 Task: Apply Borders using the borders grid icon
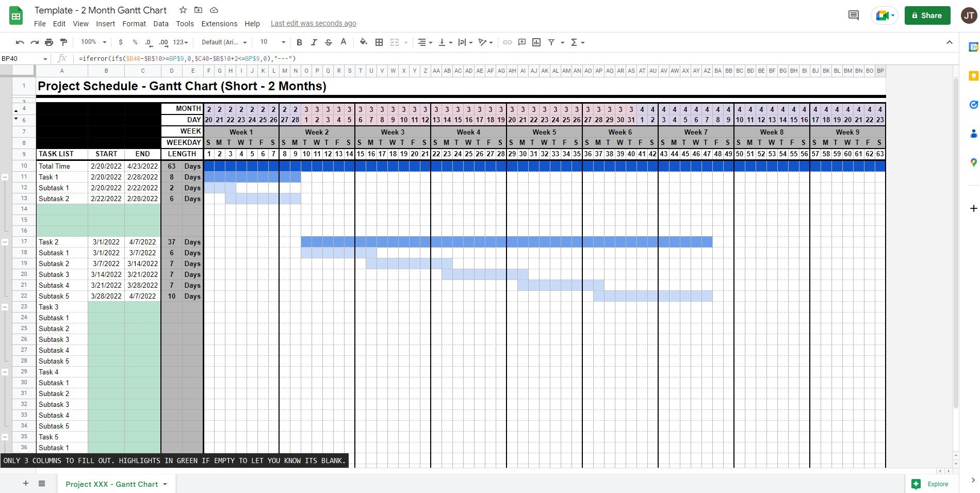point(379,42)
